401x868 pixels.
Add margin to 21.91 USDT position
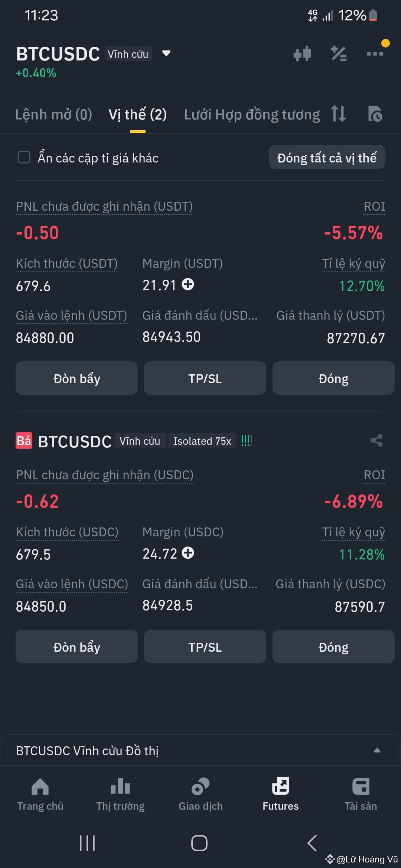tap(188, 285)
